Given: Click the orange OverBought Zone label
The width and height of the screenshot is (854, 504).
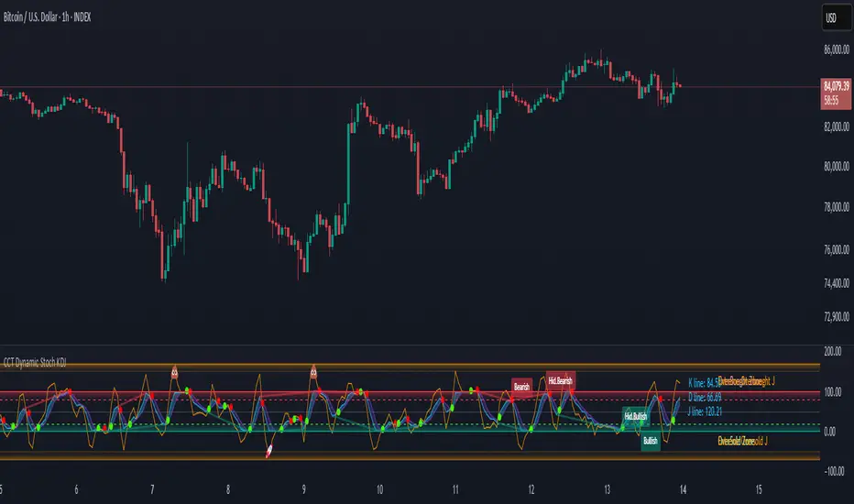Looking at the screenshot, I should [x=746, y=381].
